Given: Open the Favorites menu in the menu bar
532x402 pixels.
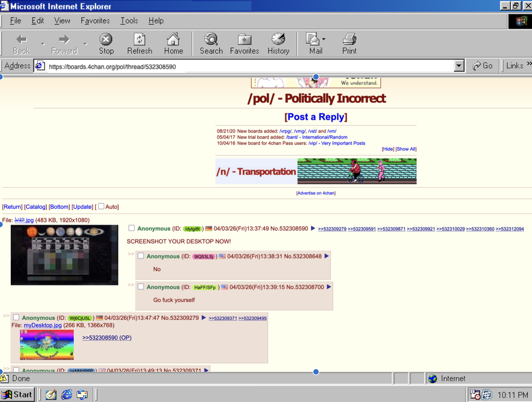Looking at the screenshot, I should (x=95, y=21).
